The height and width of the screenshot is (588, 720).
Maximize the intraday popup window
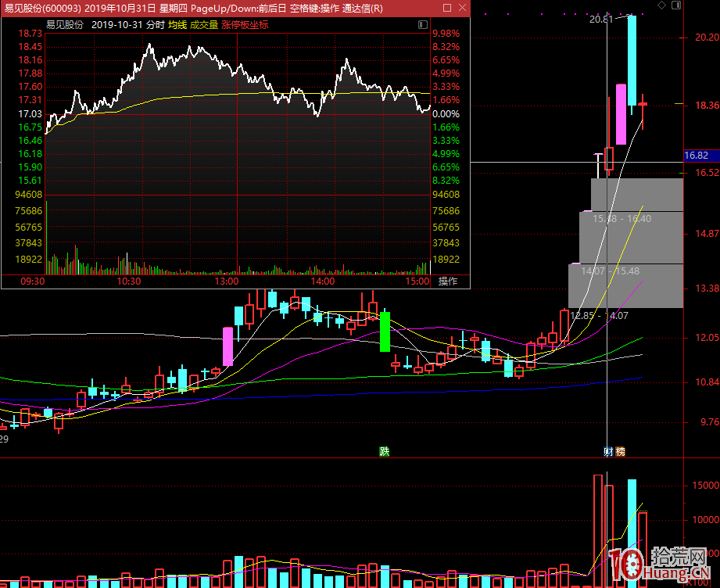446,8
